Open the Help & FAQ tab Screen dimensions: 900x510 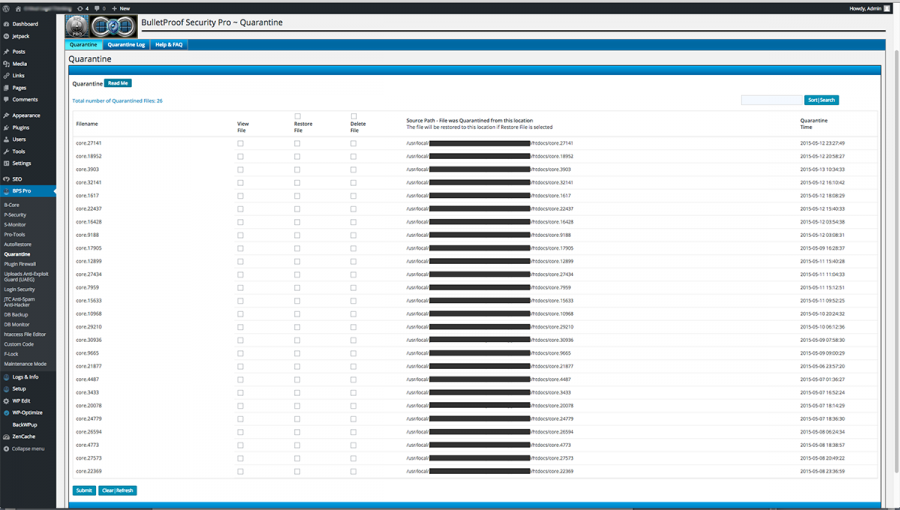point(168,45)
